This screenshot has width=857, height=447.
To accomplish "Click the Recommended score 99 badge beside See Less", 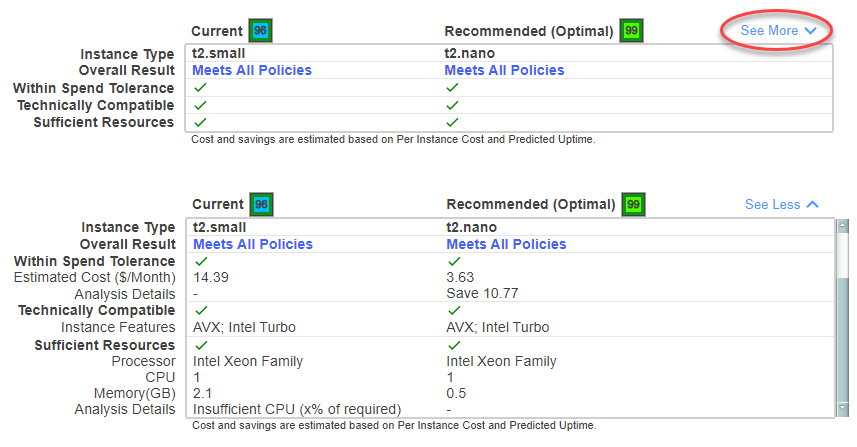I will click(x=633, y=204).
